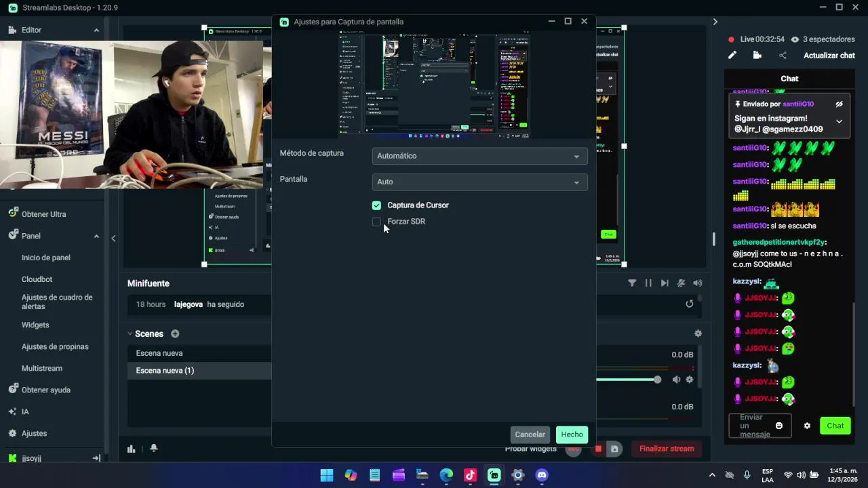Open Ajustes de cuadro de alertas
868x488 pixels.
coord(57,302)
